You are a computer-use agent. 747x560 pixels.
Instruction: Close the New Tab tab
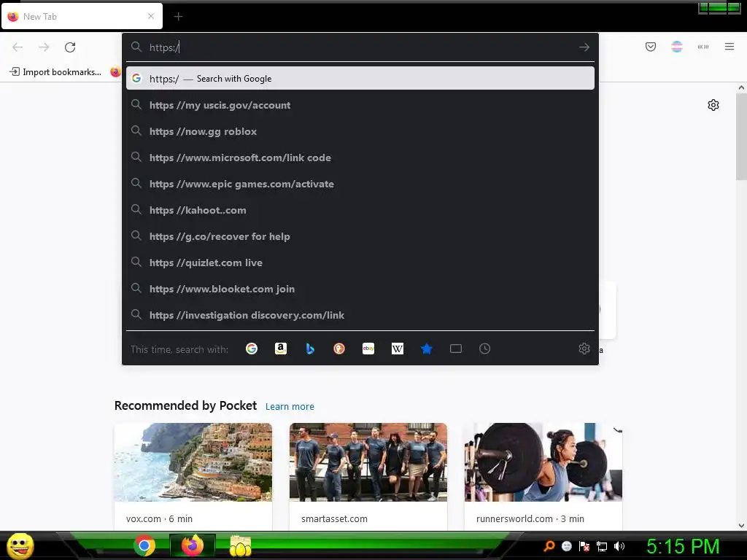click(x=151, y=16)
